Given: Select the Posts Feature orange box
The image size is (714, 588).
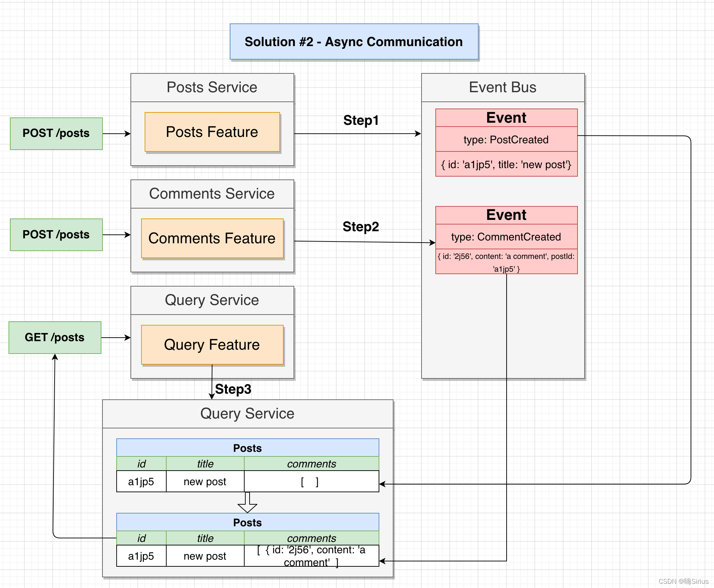Looking at the screenshot, I should pyautogui.click(x=212, y=132).
